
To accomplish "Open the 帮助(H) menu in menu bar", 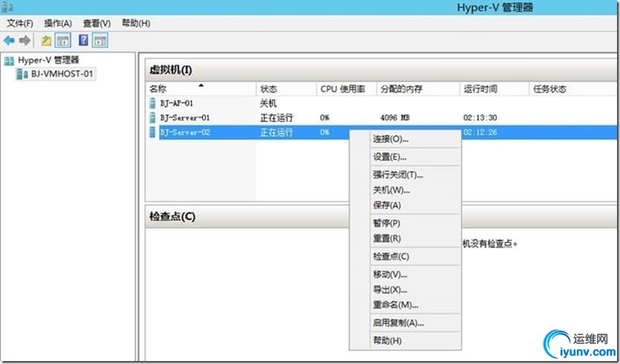I will pyautogui.click(x=136, y=23).
